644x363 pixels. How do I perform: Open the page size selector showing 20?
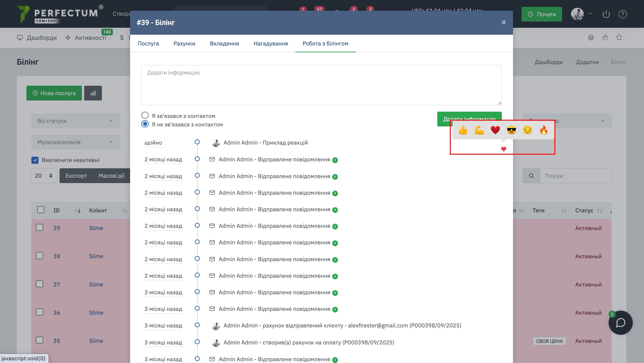tap(44, 176)
